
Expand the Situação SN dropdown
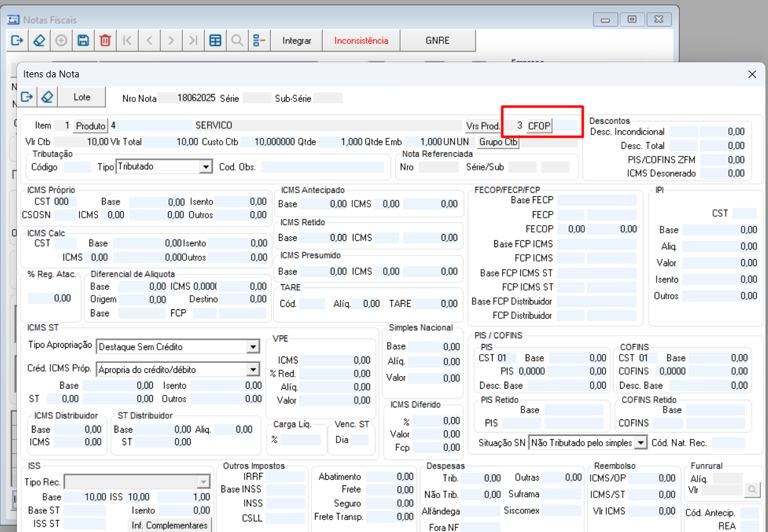coord(640,443)
